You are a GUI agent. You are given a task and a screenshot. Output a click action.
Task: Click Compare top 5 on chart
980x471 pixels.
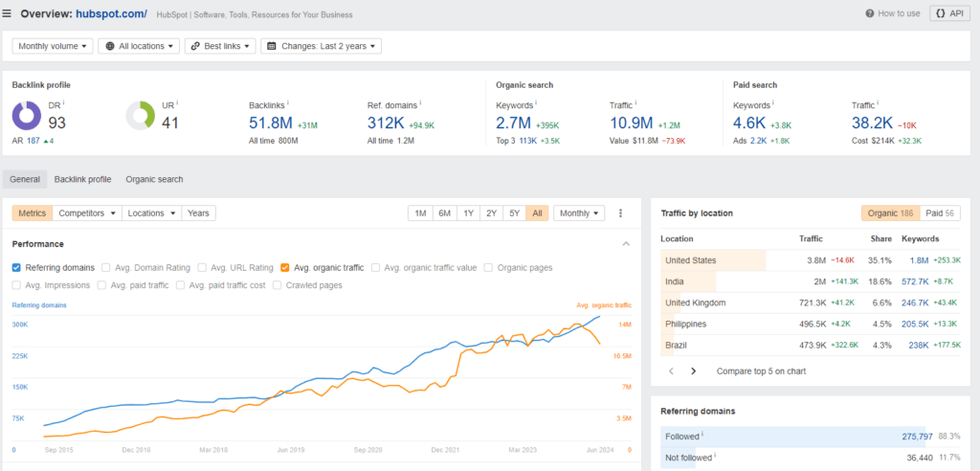tap(761, 370)
